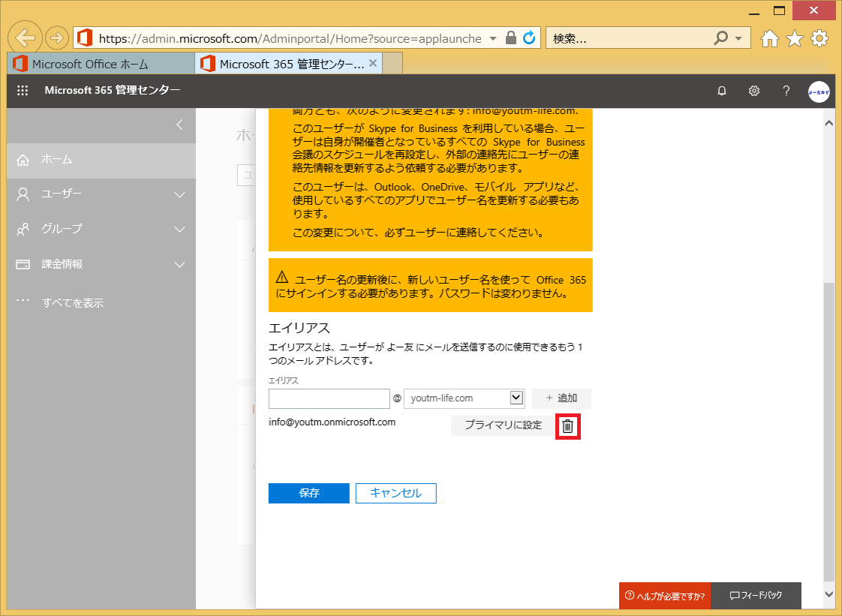Click the panel scrollbar down arrow
Screen dimensions: 842x616
(829, 594)
